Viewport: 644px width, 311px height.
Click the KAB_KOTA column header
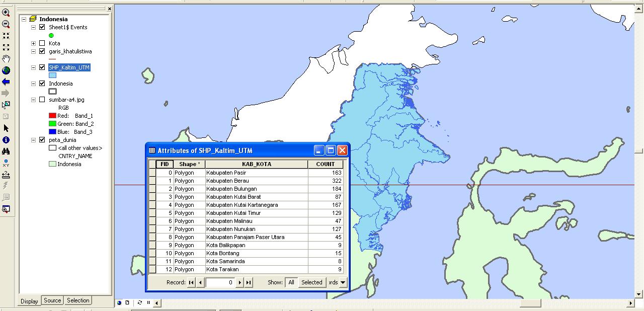257,164
